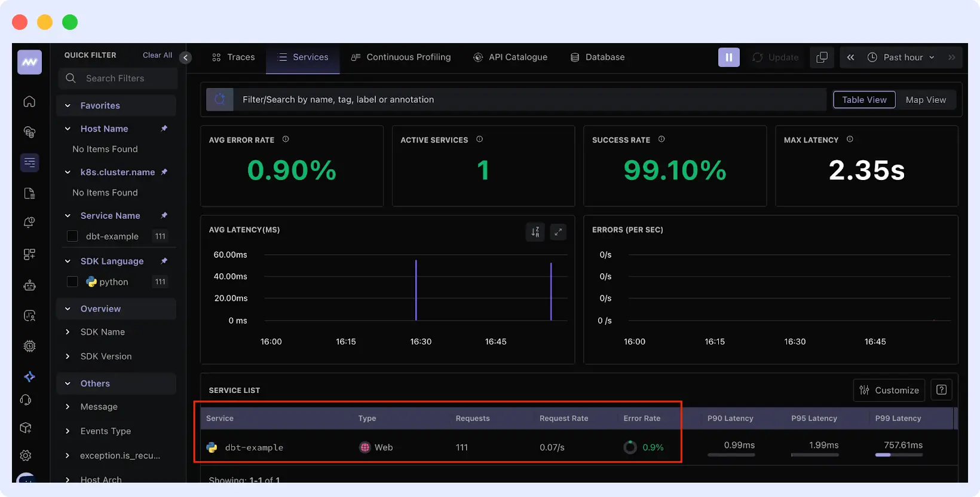This screenshot has width=980, height=497.
Task: Shift time range backward with double-left arrows
Action: (x=850, y=57)
